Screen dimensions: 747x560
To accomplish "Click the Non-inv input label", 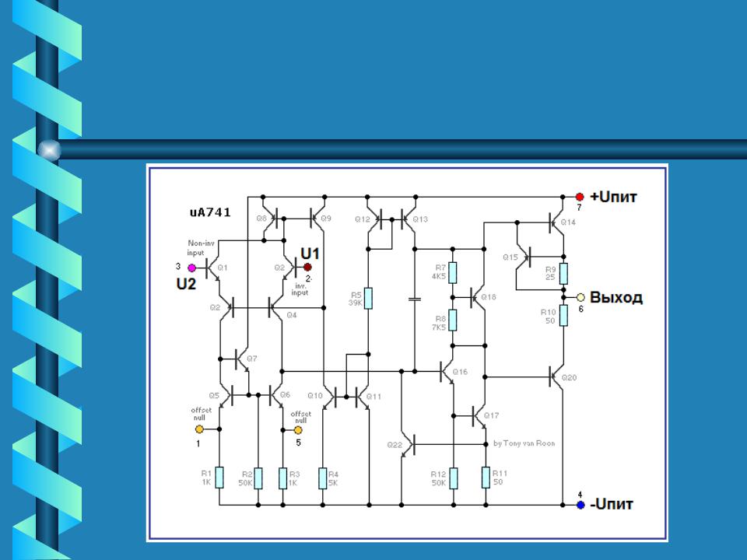I will [201, 247].
